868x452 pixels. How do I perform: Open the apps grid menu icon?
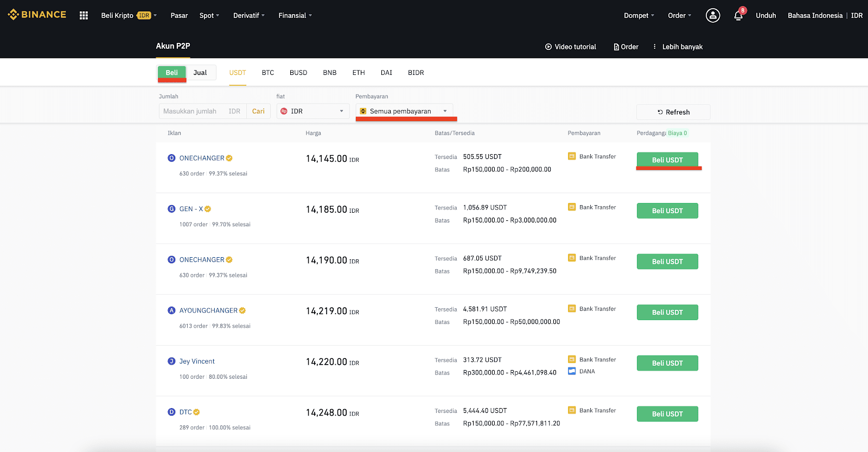pos(84,15)
